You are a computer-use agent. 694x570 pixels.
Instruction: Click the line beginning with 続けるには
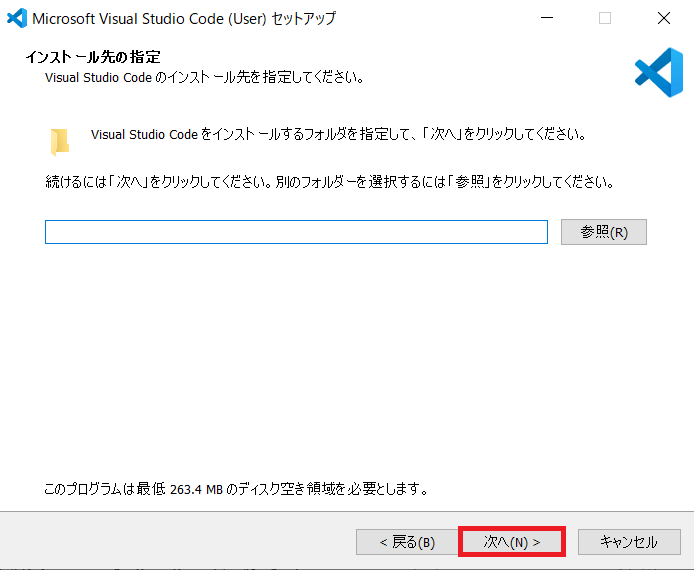point(328,183)
